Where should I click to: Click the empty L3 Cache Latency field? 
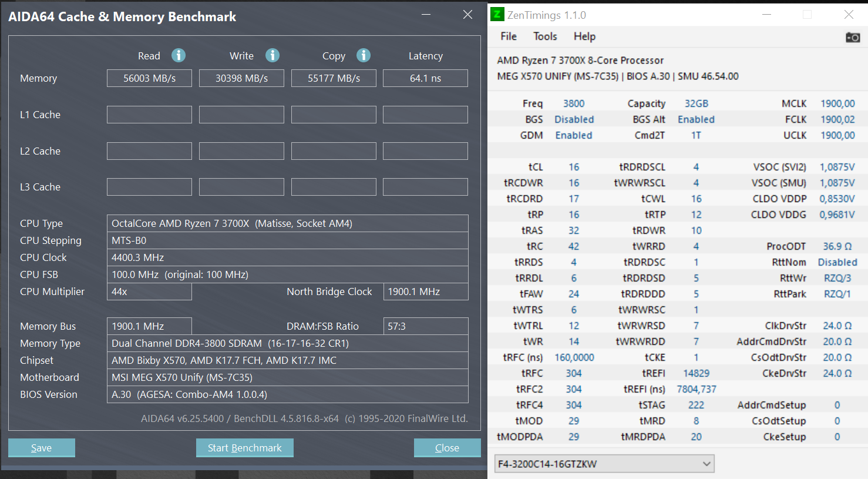tap(425, 187)
